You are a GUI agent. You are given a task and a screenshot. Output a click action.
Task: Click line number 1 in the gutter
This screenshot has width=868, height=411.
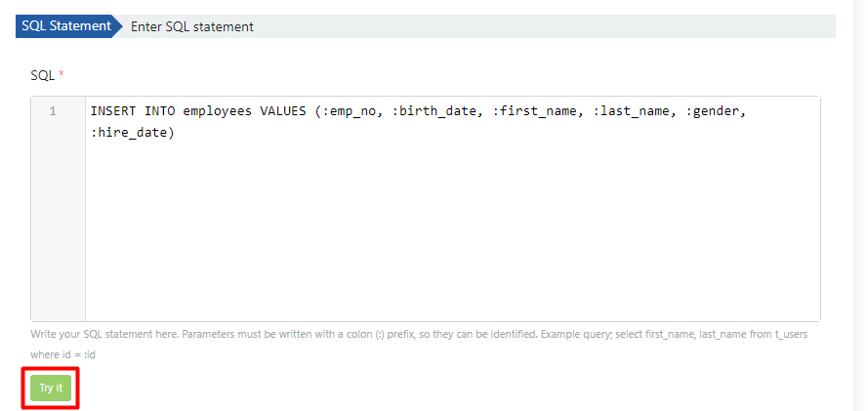click(x=53, y=111)
